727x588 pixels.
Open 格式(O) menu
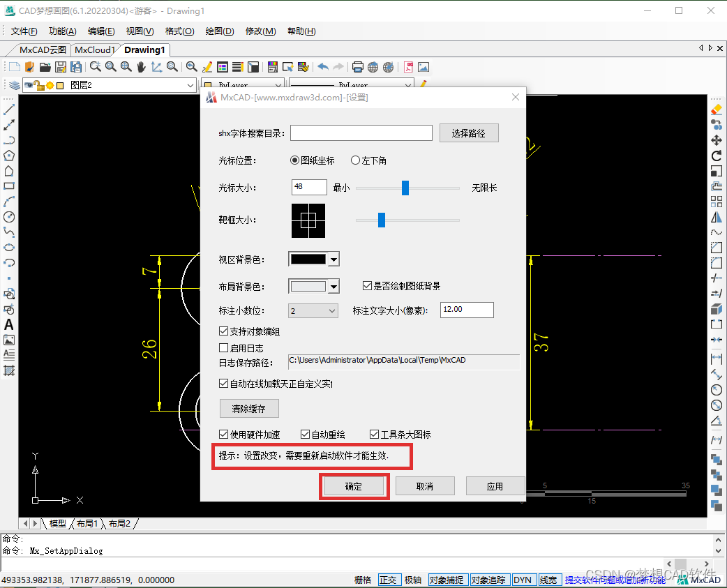pos(179,31)
